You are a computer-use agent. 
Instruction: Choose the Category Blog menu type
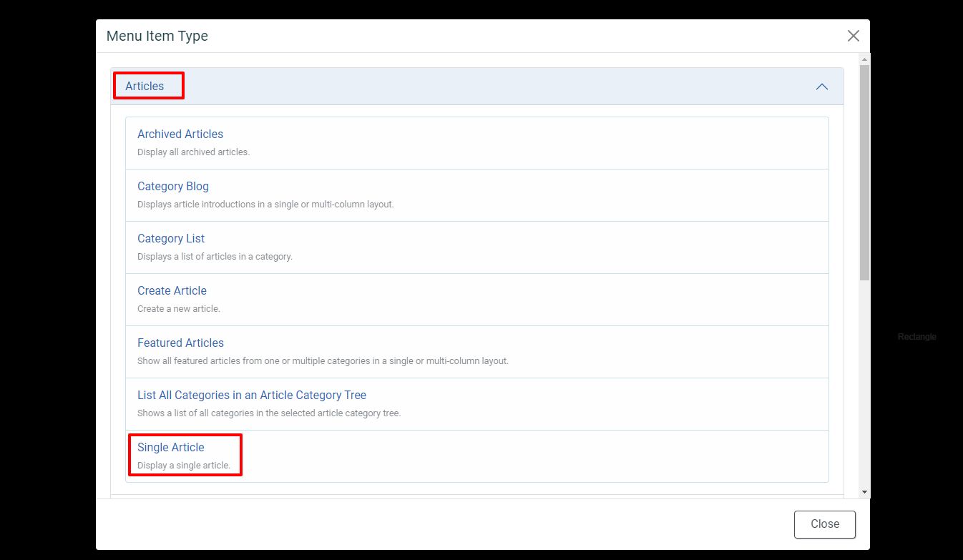(476, 195)
